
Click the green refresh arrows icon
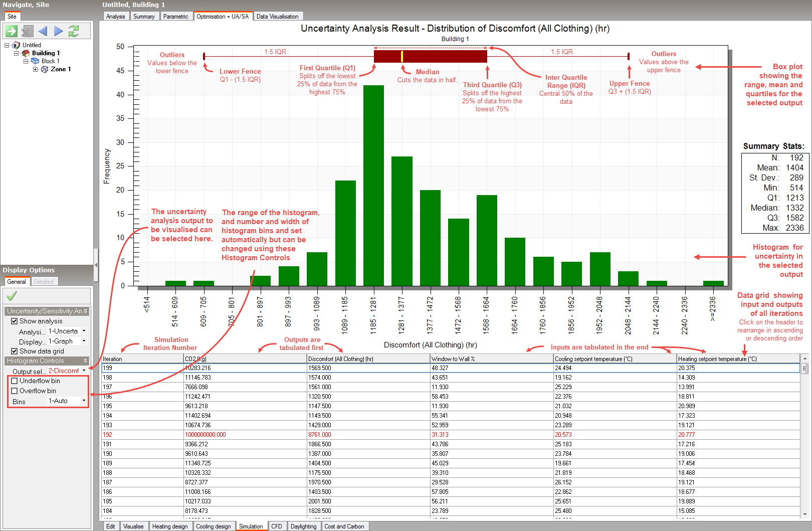coord(74,31)
